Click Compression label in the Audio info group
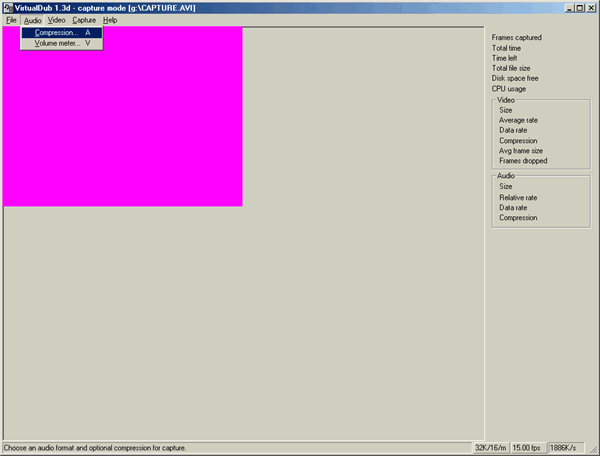 point(518,218)
